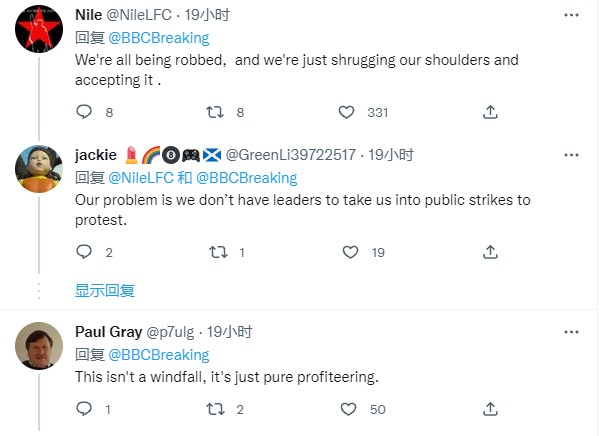
Task: View Paul Gray's profile picture
Action: click(x=41, y=346)
